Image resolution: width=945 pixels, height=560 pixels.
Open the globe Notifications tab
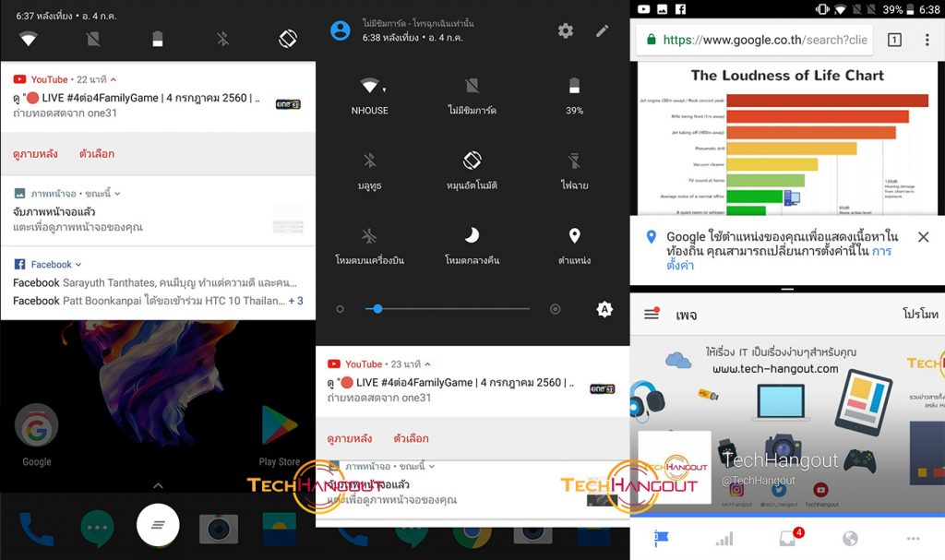(850, 538)
